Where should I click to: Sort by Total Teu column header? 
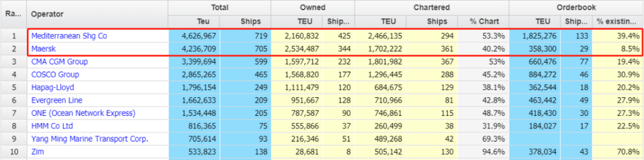(x=203, y=22)
